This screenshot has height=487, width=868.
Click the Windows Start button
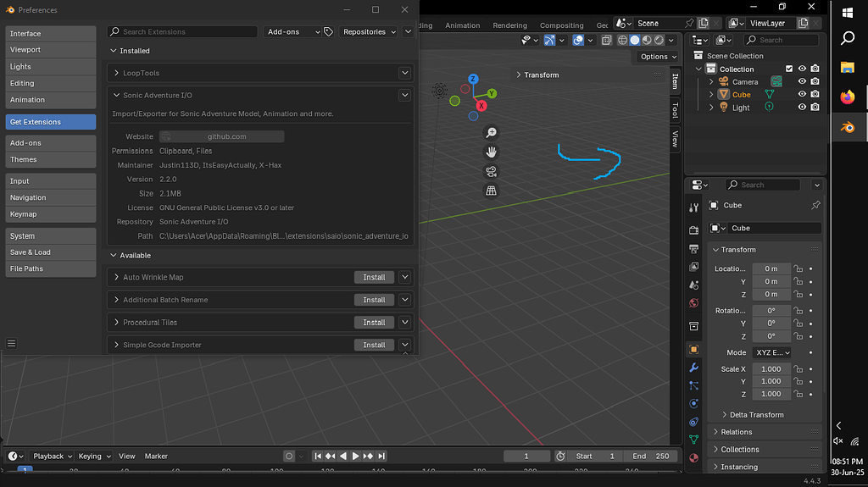pyautogui.click(x=848, y=13)
